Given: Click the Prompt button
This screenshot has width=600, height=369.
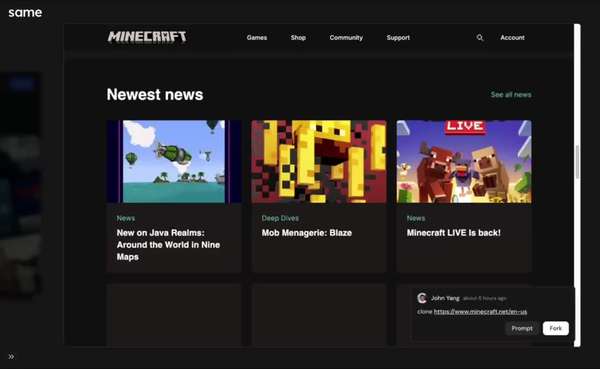Looking at the screenshot, I should point(522,328).
